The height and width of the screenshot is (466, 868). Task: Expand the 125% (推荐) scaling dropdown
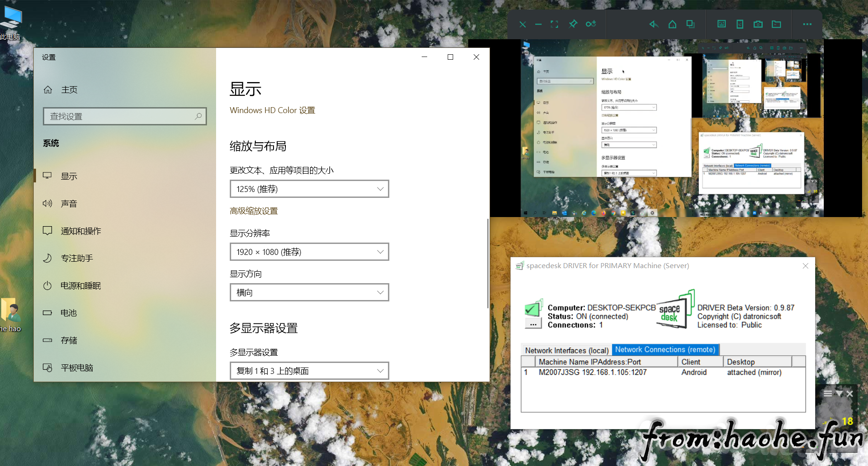pos(309,189)
